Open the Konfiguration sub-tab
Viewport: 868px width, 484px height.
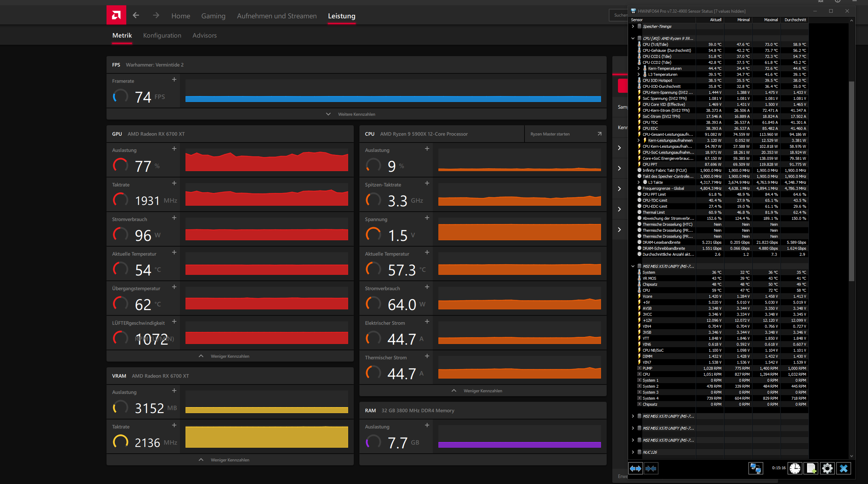(162, 36)
